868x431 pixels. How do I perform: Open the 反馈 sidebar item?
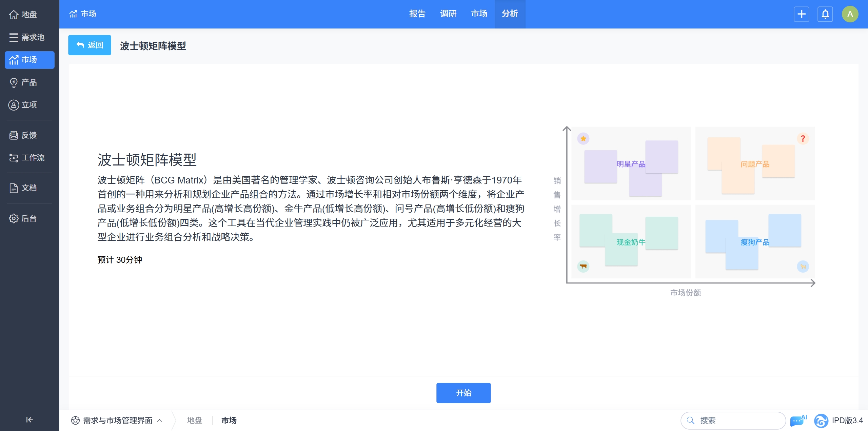(29, 135)
